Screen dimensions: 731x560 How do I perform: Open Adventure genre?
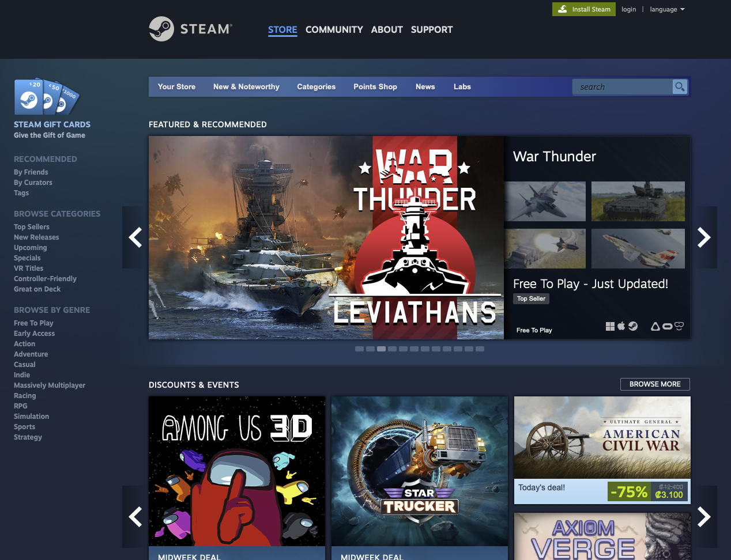tap(31, 354)
